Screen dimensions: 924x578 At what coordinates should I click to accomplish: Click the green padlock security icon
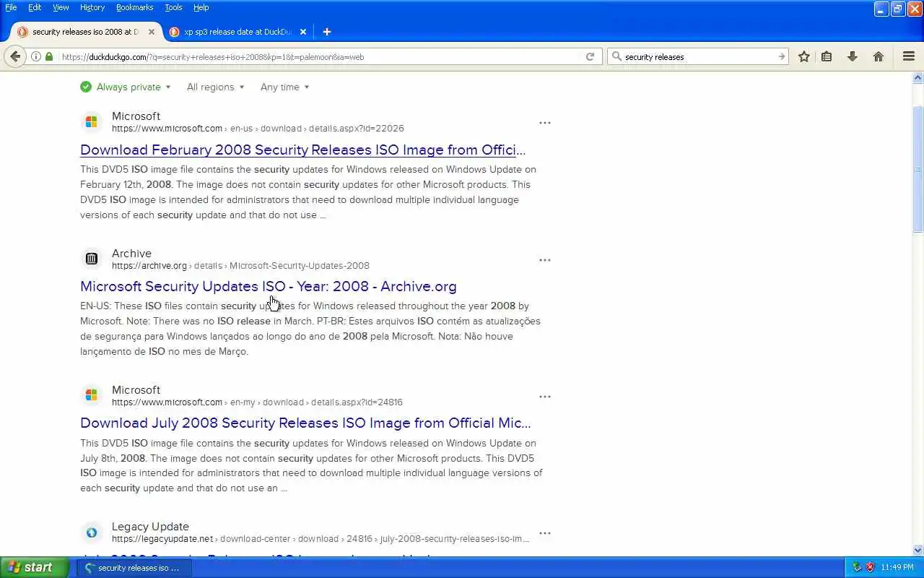[49, 56]
